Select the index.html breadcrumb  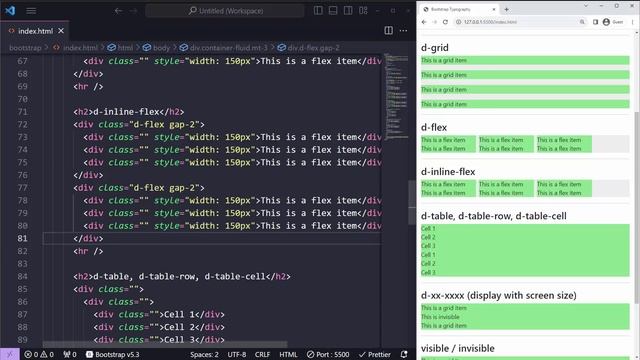point(80,48)
